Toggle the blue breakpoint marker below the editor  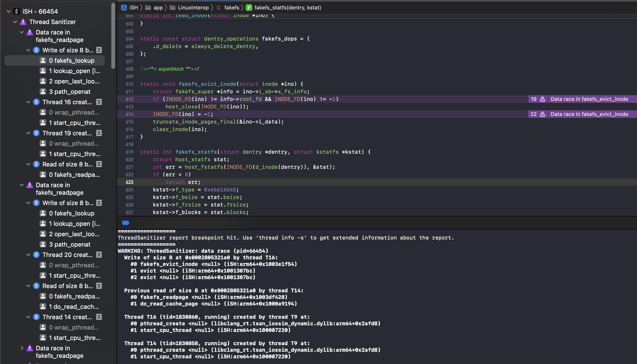(x=125, y=223)
